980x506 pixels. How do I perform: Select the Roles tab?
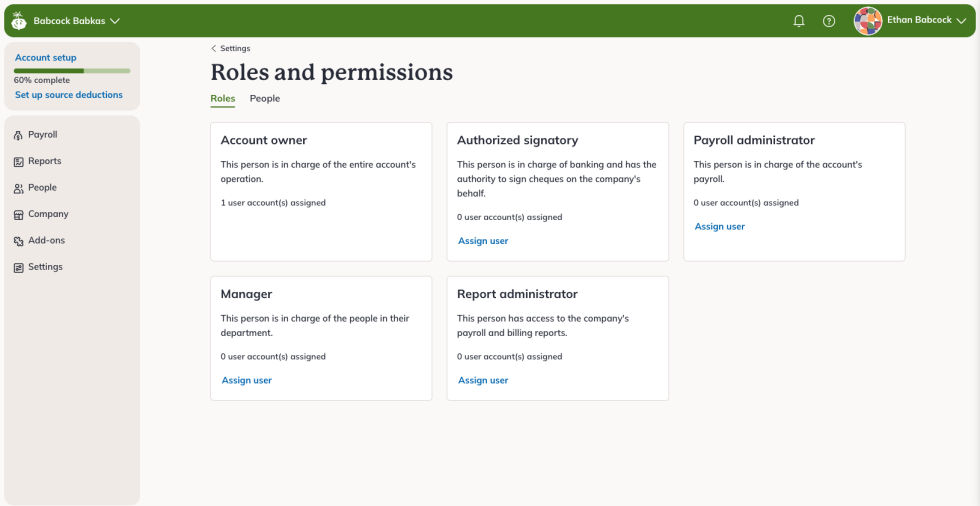coord(223,99)
